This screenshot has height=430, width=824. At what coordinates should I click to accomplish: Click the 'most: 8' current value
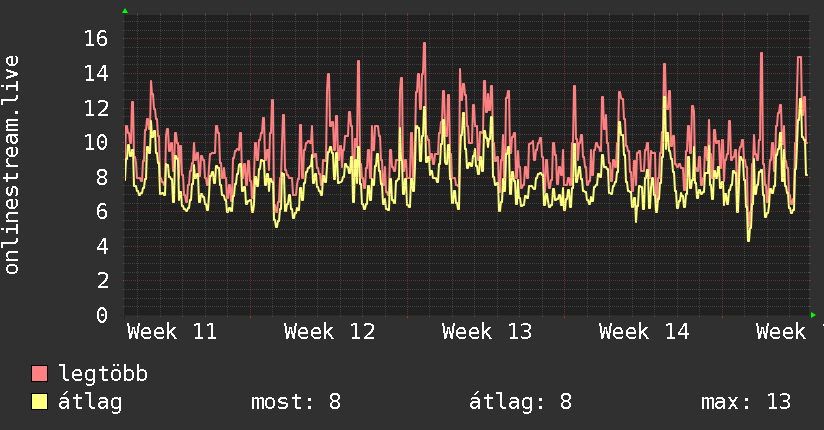click(296, 402)
